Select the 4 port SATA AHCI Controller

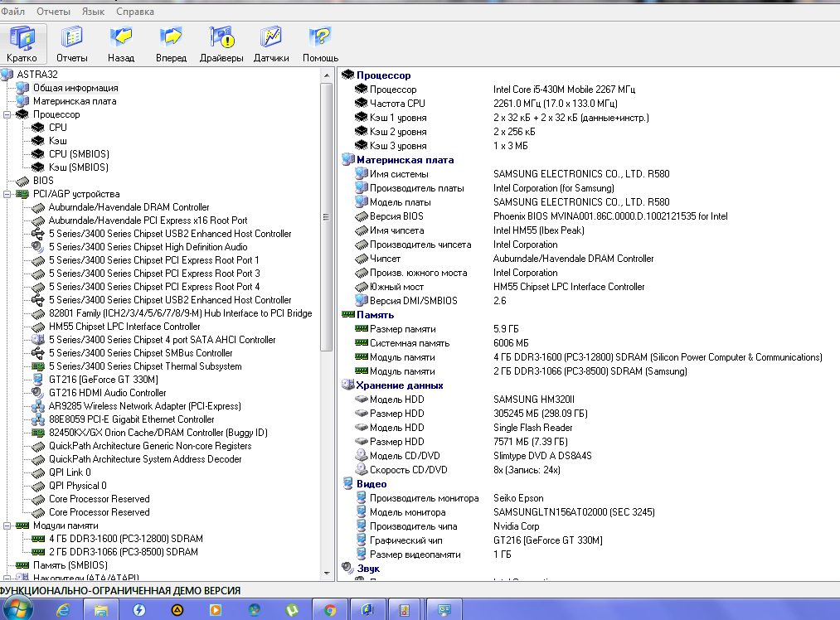pos(163,340)
